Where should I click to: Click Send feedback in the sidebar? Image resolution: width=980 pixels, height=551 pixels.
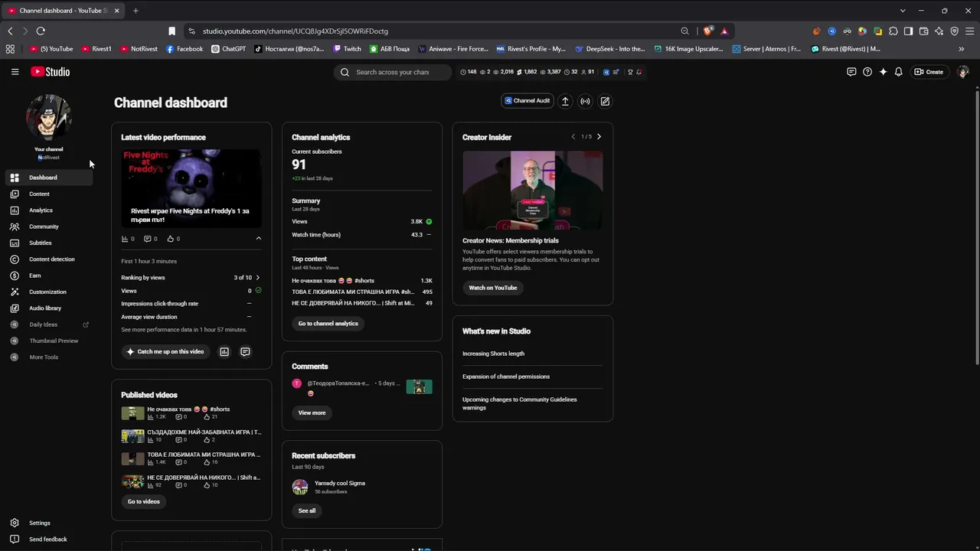tap(47, 540)
